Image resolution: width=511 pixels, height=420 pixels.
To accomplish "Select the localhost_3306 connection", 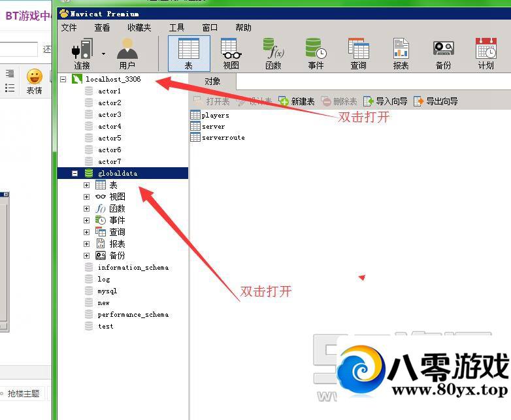I will click(113, 79).
